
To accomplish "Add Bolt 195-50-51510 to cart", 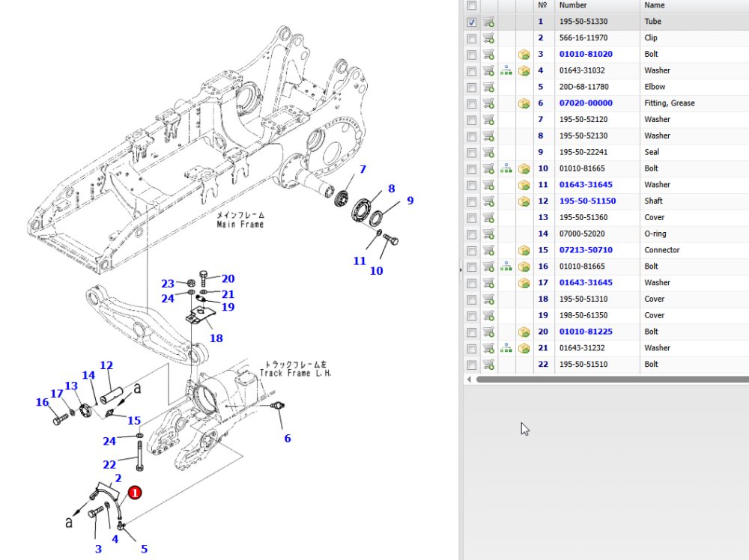I will [488, 365].
